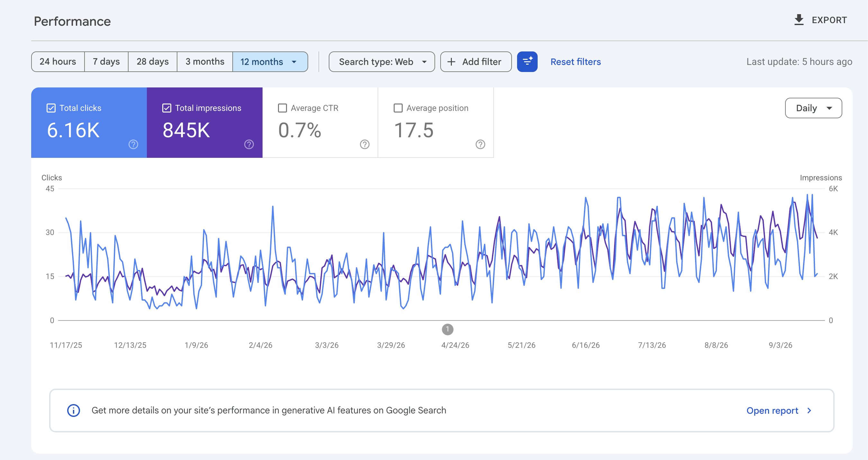
Task: Click the Performance page heading
Action: 72,21
